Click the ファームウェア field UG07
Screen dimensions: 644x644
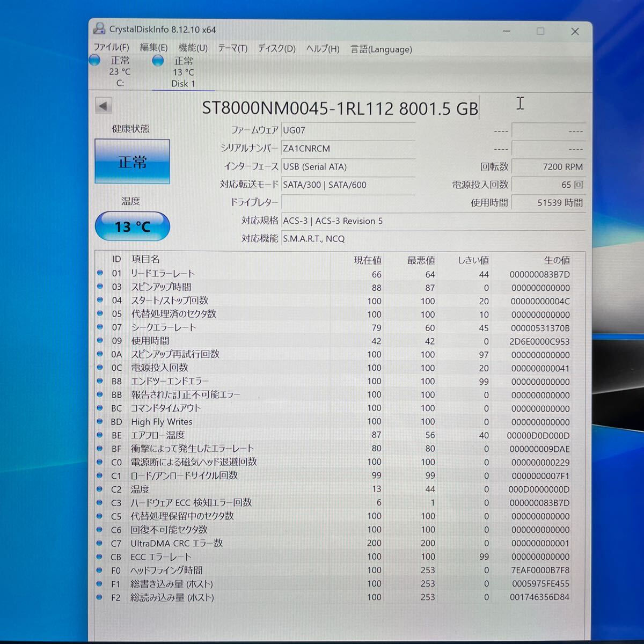[x=348, y=130]
